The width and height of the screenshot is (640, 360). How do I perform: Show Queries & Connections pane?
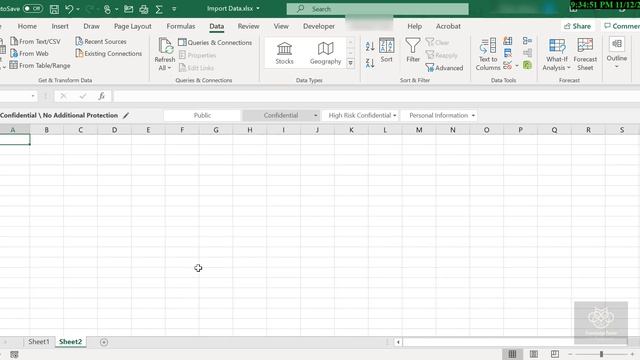[215, 42]
